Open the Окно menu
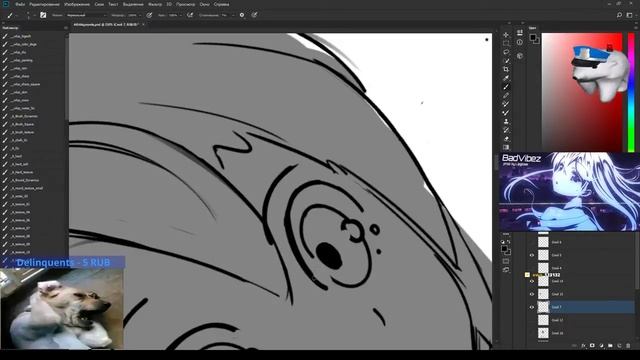Screen dimensions: 640x360 (x=204, y=4)
